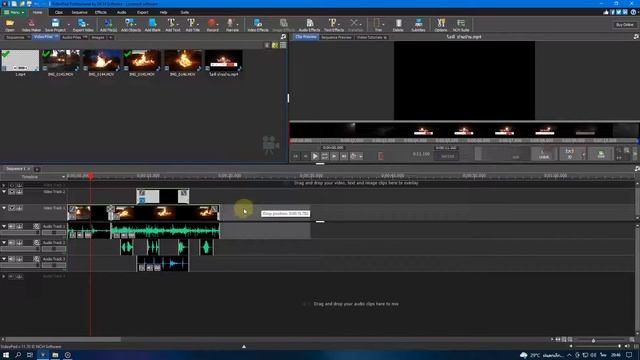Save the project via Save Project
The height and width of the screenshot is (360, 640).
tap(55, 25)
